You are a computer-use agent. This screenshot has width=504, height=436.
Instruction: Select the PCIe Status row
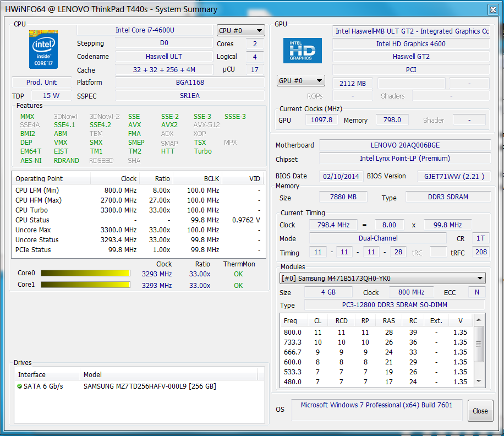point(139,250)
